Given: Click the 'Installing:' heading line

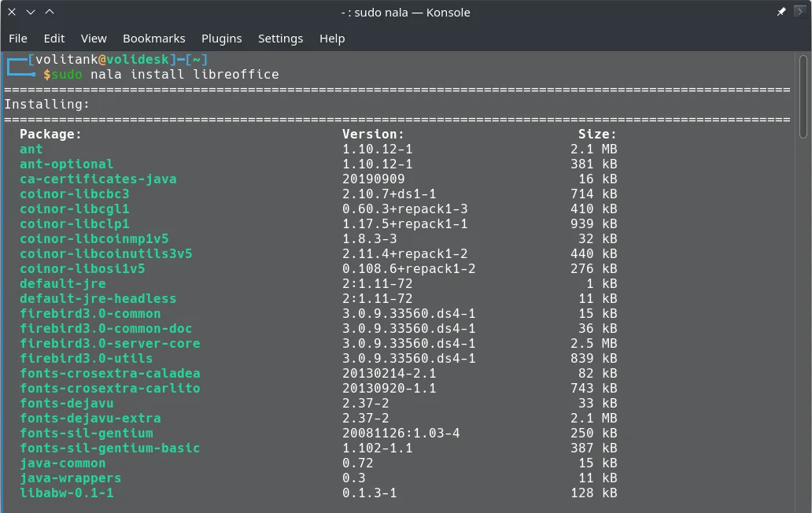Looking at the screenshot, I should (x=46, y=105).
